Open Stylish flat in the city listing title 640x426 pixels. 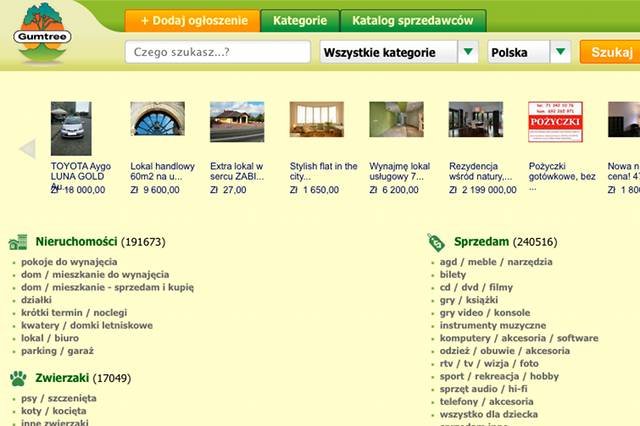(323, 171)
